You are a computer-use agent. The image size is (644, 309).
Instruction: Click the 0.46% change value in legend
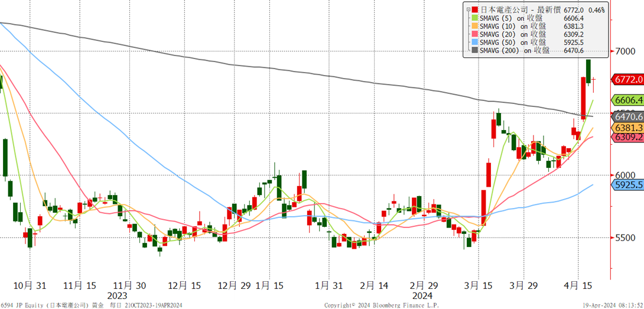[596, 10]
